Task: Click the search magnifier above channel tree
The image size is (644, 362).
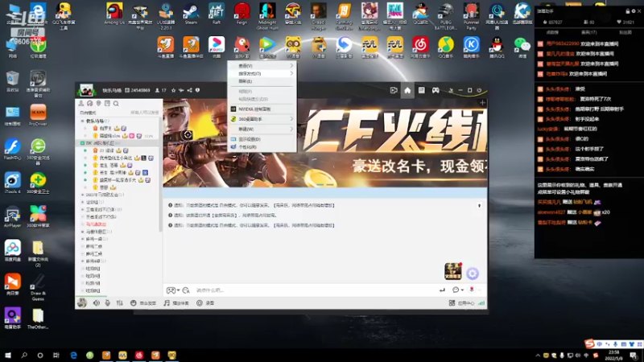Action: 116,104
